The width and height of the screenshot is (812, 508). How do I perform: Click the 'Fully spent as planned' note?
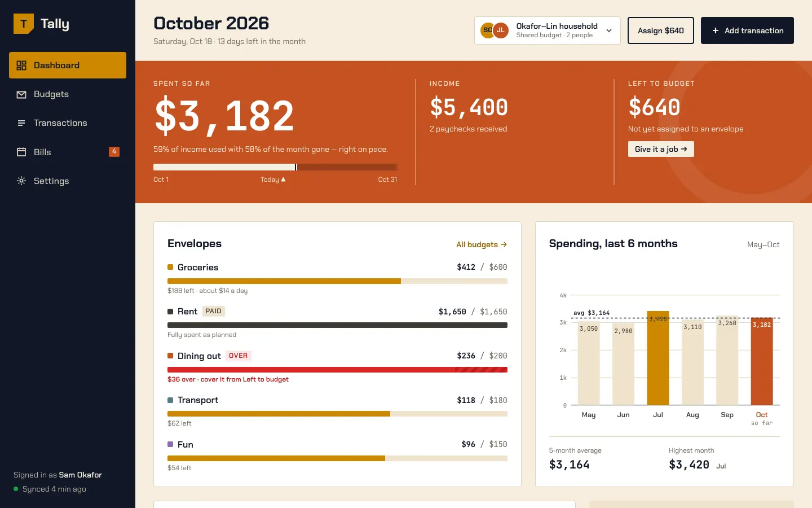202,335
